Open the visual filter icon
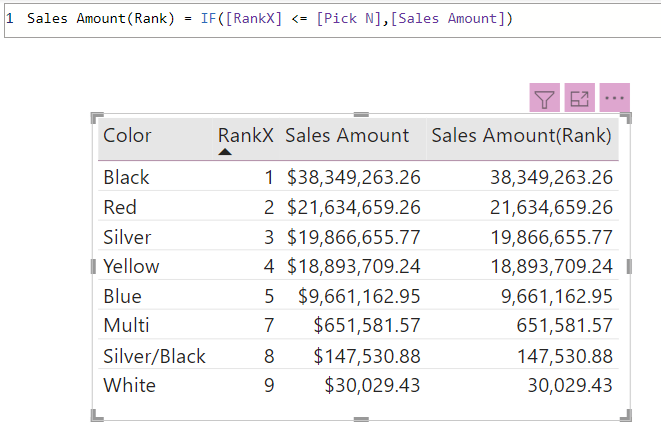 pyautogui.click(x=544, y=98)
